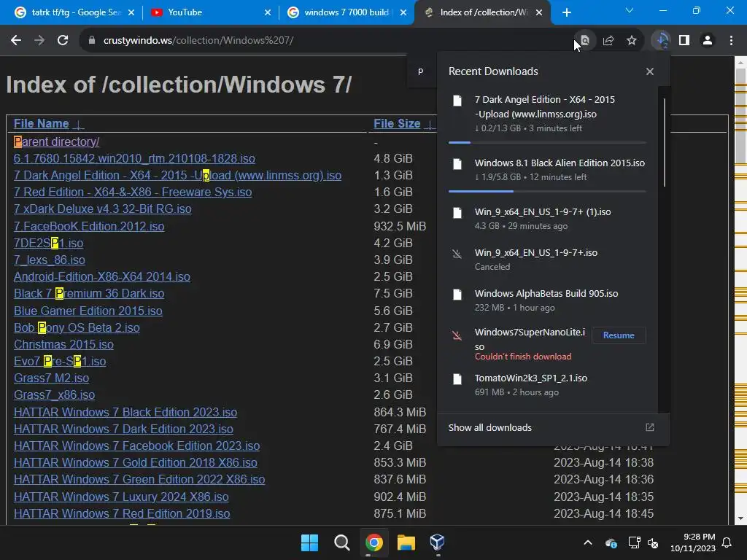747x560 pixels.
Task: Click file icon of TomatoWin2k3_SP1_2.1.iso
Action: (457, 379)
